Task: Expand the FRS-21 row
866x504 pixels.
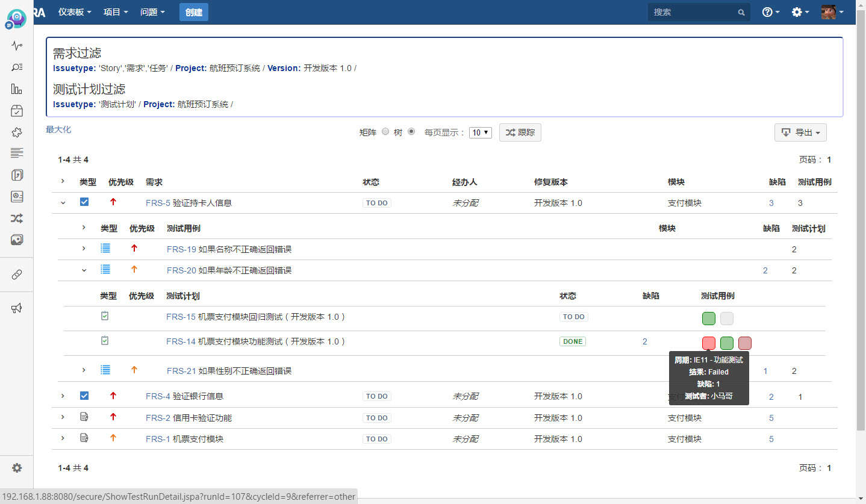Action: (84, 370)
